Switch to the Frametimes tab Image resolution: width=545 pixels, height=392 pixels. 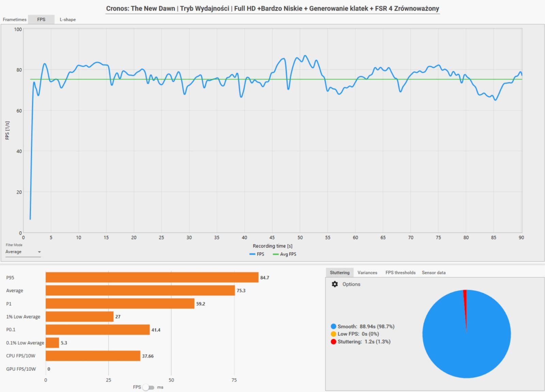[15, 19]
